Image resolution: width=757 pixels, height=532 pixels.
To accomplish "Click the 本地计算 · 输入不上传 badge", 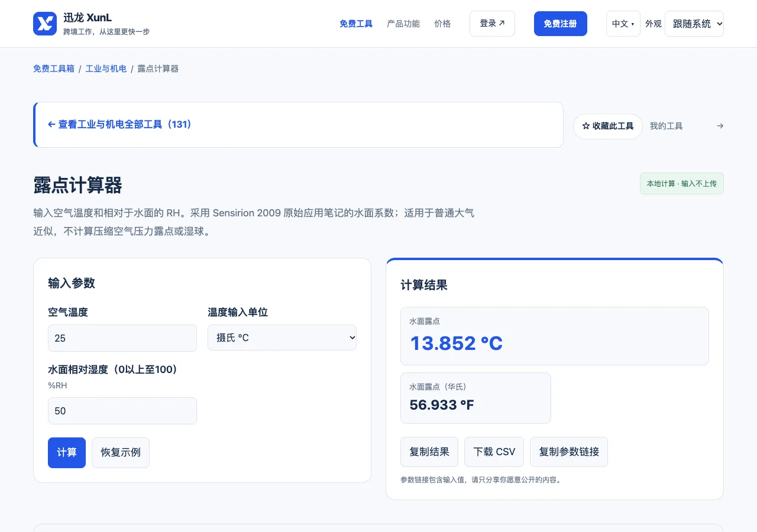I will click(682, 184).
